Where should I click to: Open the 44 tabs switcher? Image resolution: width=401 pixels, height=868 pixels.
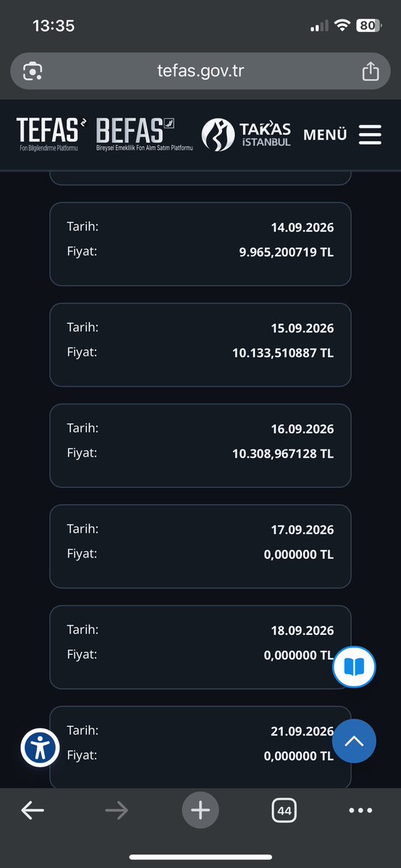284,811
